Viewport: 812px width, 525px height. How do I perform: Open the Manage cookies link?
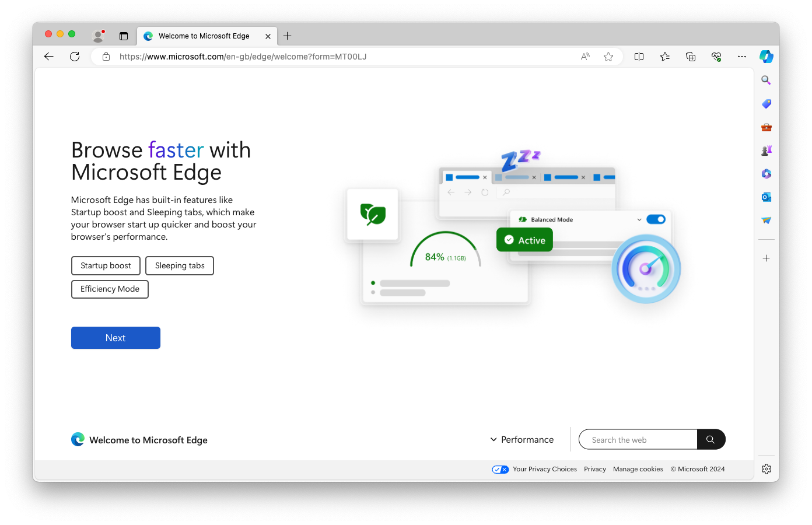[638, 469]
